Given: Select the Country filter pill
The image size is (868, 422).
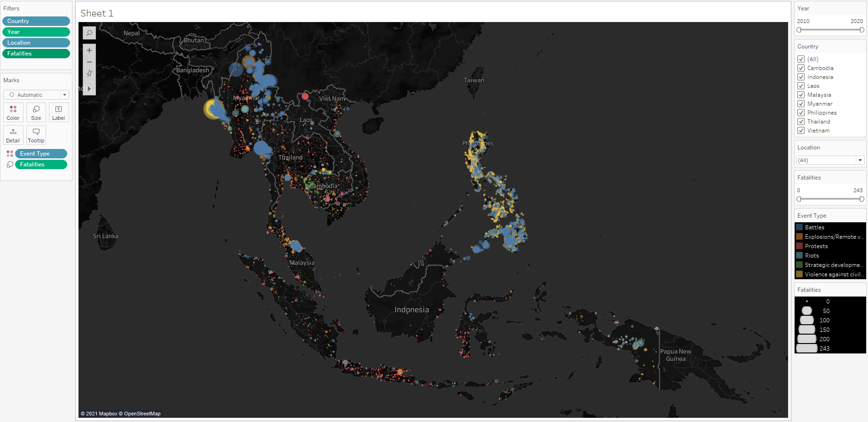Looking at the screenshot, I should coord(36,21).
